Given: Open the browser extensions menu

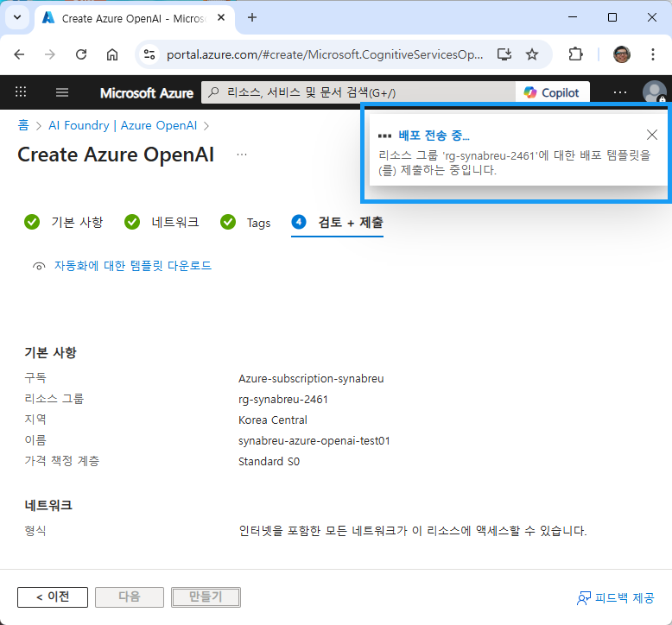Looking at the screenshot, I should pyautogui.click(x=575, y=54).
